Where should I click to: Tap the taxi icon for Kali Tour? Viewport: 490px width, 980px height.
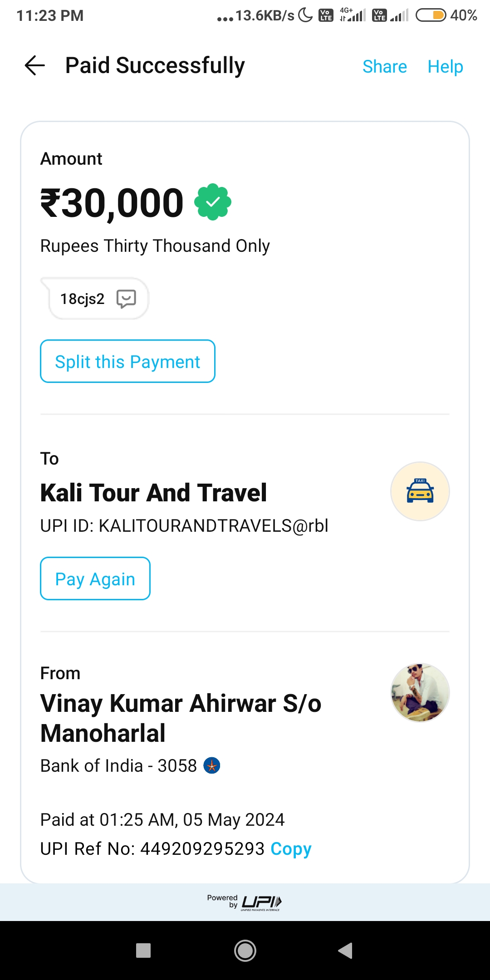pos(420,491)
